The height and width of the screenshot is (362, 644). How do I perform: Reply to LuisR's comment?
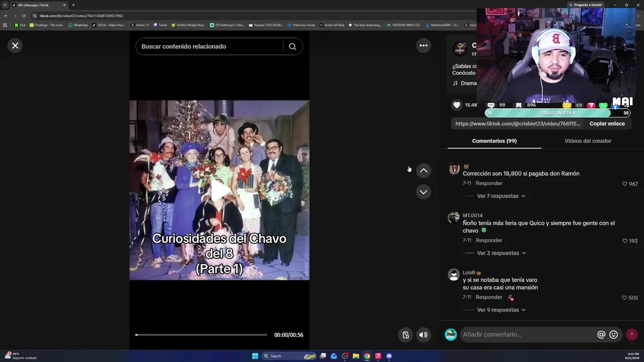489,298
